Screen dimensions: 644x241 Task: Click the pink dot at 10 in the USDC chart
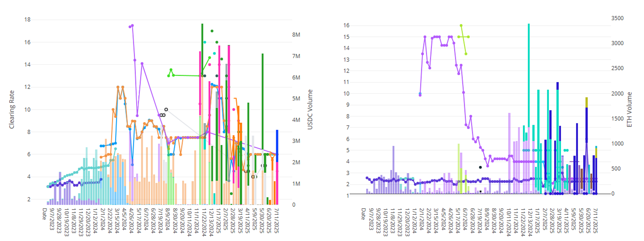point(234,109)
